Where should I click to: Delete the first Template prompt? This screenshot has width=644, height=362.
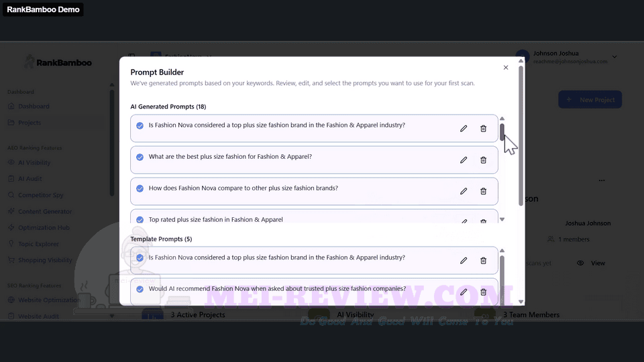click(484, 261)
